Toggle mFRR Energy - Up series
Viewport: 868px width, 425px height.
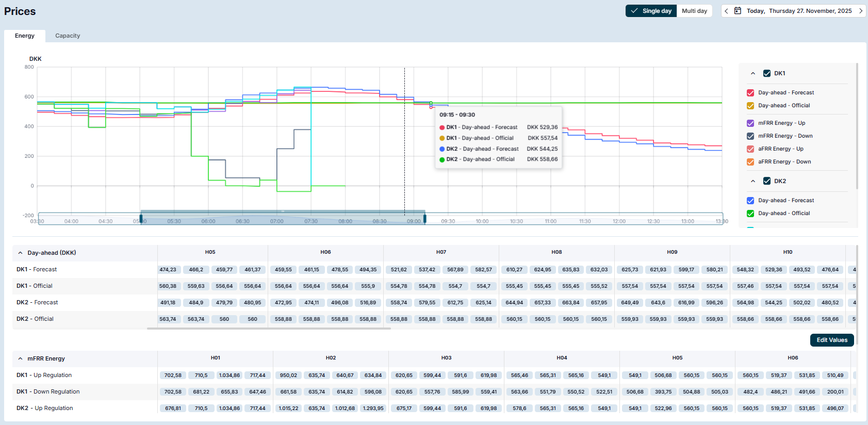click(750, 123)
